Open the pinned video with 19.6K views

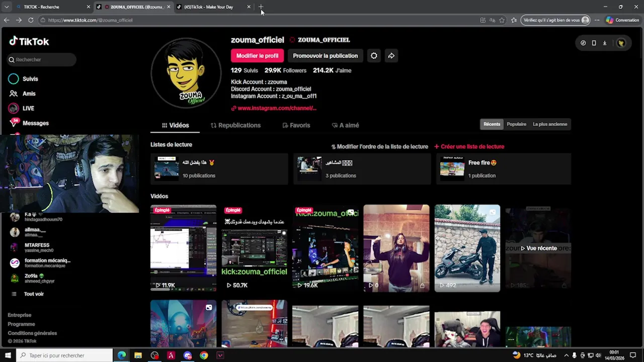click(x=325, y=248)
